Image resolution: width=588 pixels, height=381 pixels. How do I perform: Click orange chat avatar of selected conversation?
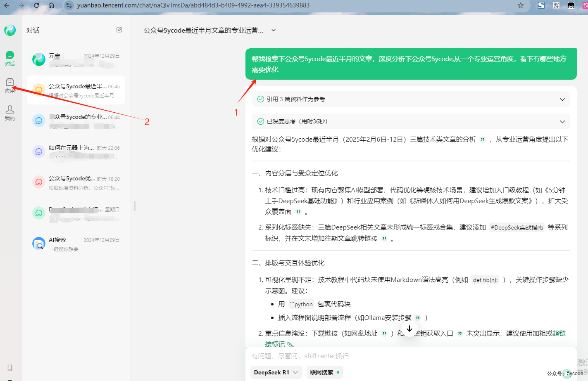[x=39, y=90]
